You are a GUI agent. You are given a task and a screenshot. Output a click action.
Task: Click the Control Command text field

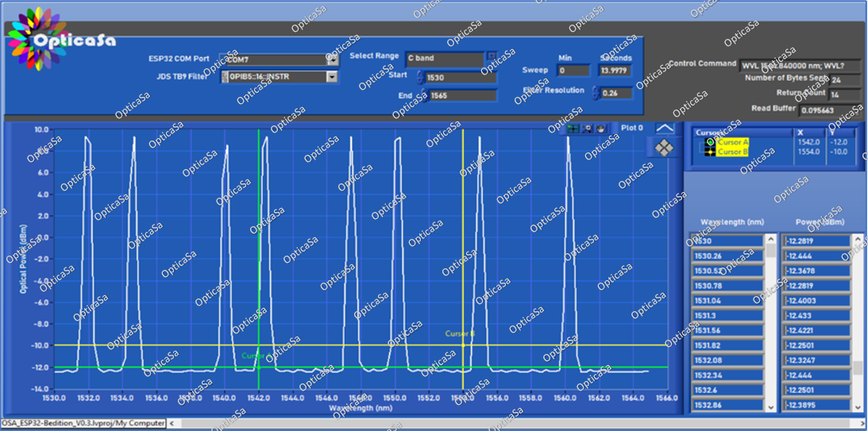(800, 65)
